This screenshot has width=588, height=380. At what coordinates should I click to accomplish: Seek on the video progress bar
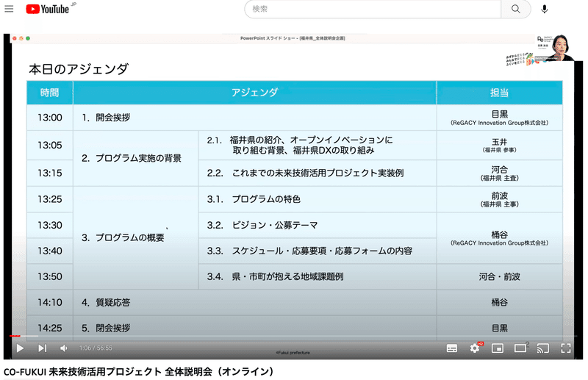293,336
